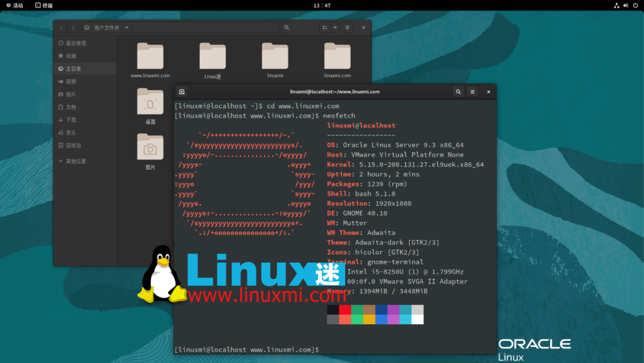Click the terminal title linuxmi@localhost:~/www.linuxmi.com
Viewport: 644px width, 363px height.
click(x=335, y=92)
